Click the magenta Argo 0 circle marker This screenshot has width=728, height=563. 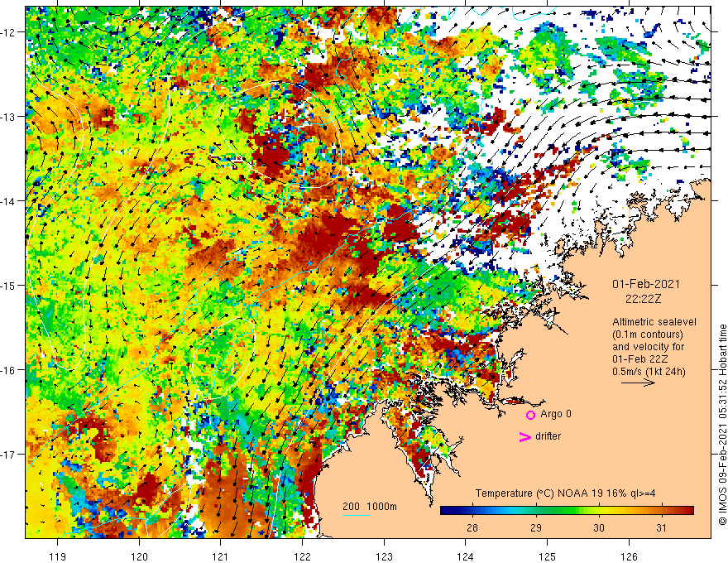[x=530, y=415]
